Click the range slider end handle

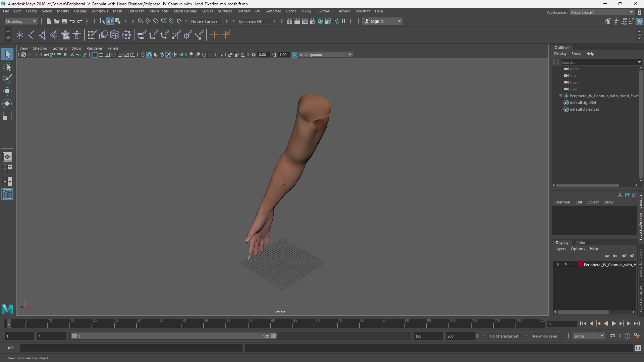273,336
